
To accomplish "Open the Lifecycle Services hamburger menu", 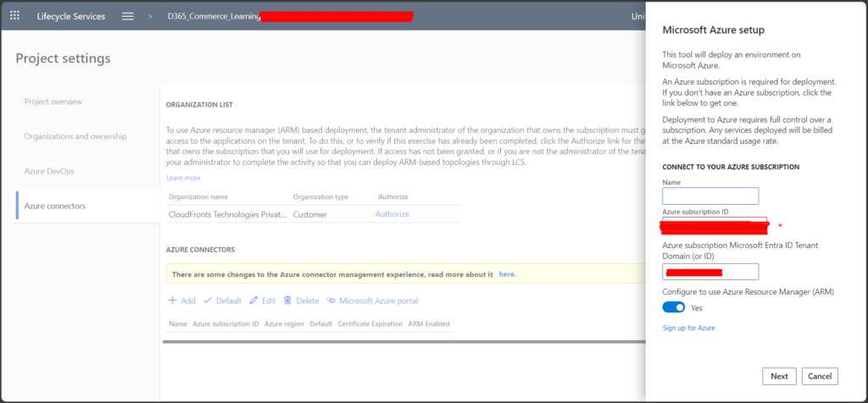I will coord(128,16).
